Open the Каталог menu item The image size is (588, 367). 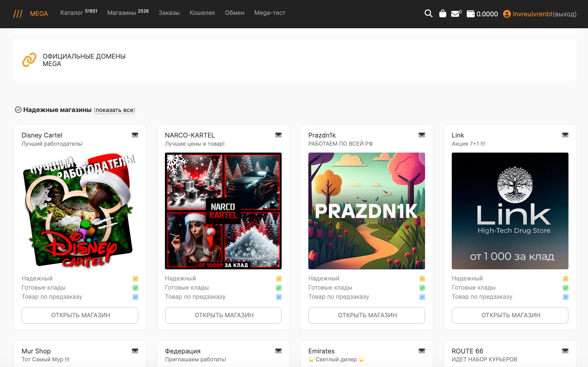coord(72,13)
